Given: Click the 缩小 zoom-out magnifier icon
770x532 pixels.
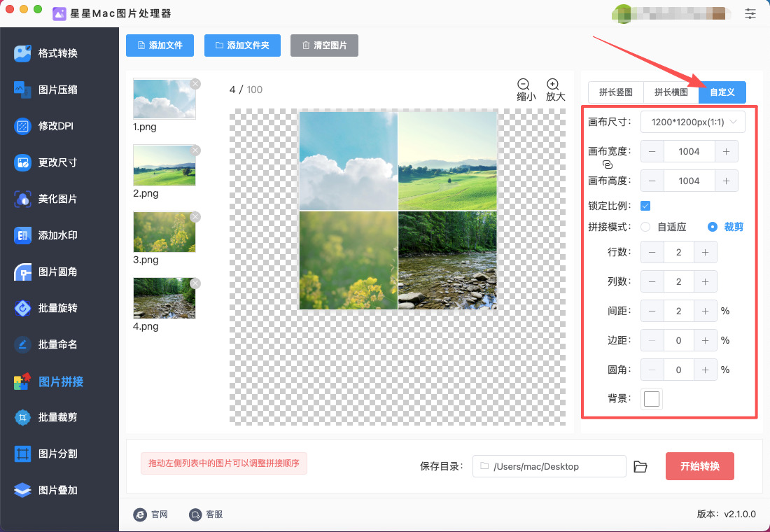Looking at the screenshot, I should [524, 84].
